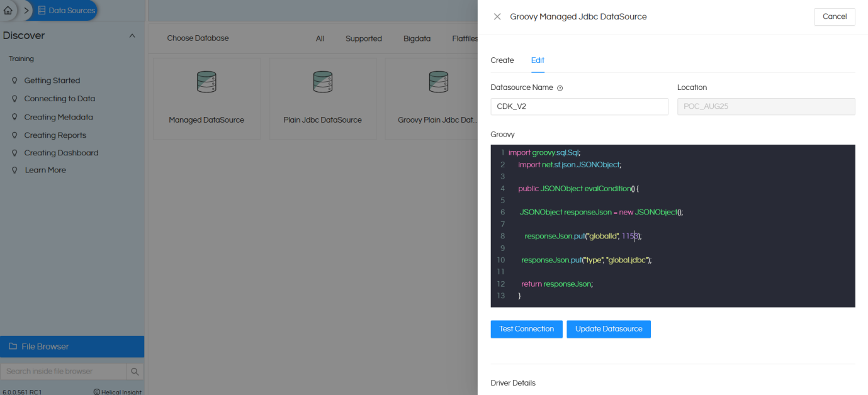Click the Getting Started bulb icon
Image resolution: width=868 pixels, height=395 pixels.
[x=14, y=81]
